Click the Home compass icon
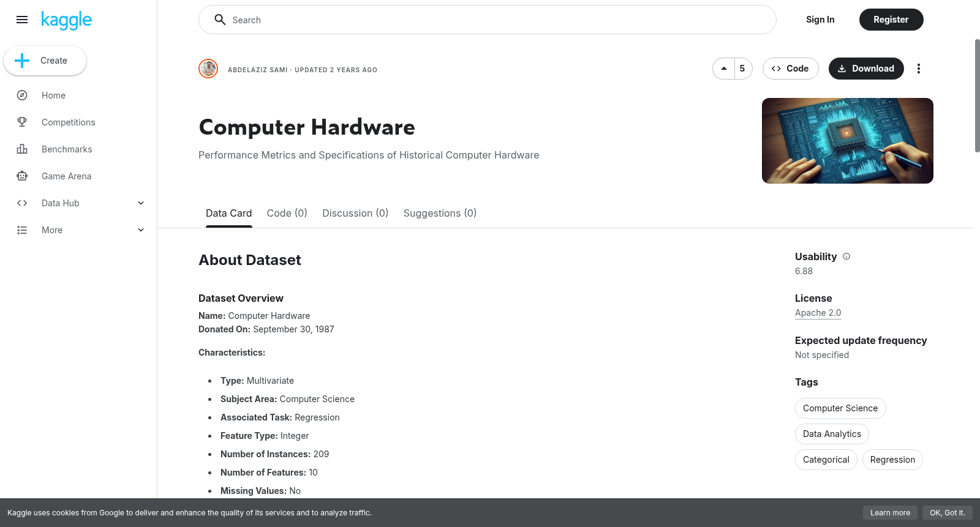980x527 pixels. [22, 95]
